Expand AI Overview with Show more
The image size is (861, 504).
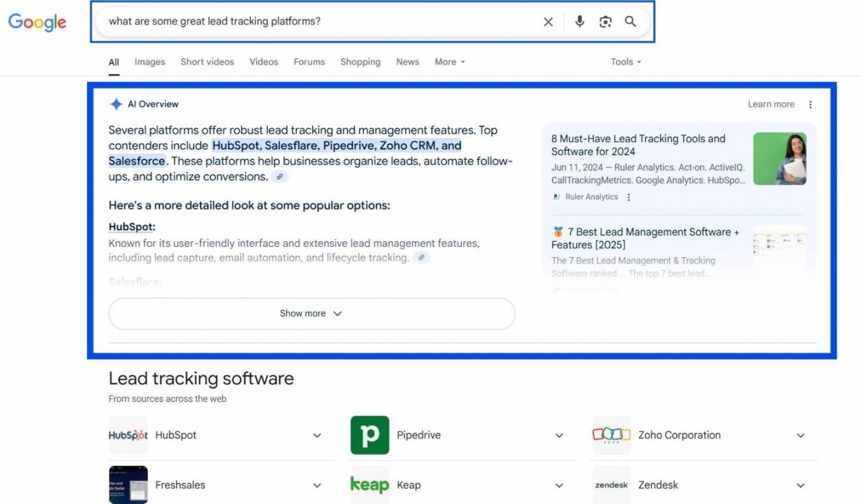click(312, 314)
